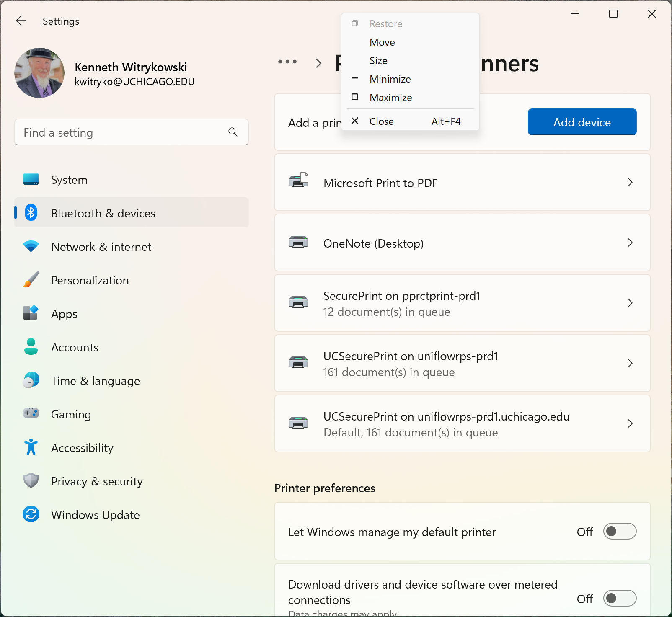
Task: Expand the breadcrumb ellipsis menu
Action: pyautogui.click(x=287, y=62)
